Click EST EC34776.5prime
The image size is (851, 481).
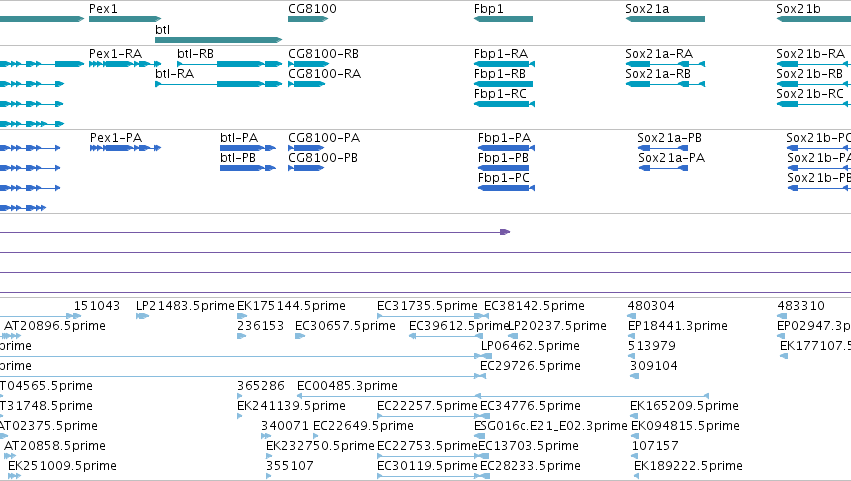tap(530, 406)
